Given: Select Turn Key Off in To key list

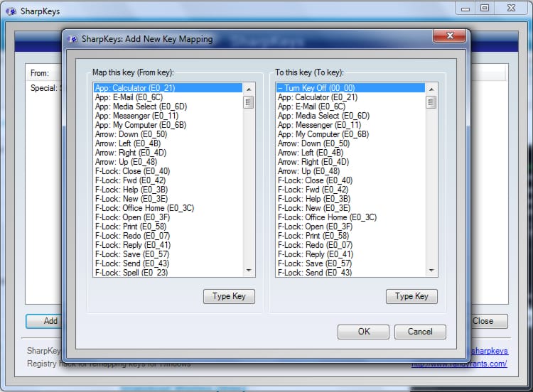Looking at the screenshot, I should pos(316,88).
